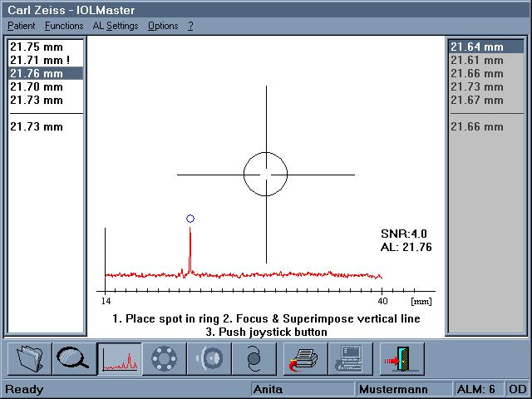Click the magnifying glass overview icon
Screen dimensions: 532x399
(x=73, y=358)
